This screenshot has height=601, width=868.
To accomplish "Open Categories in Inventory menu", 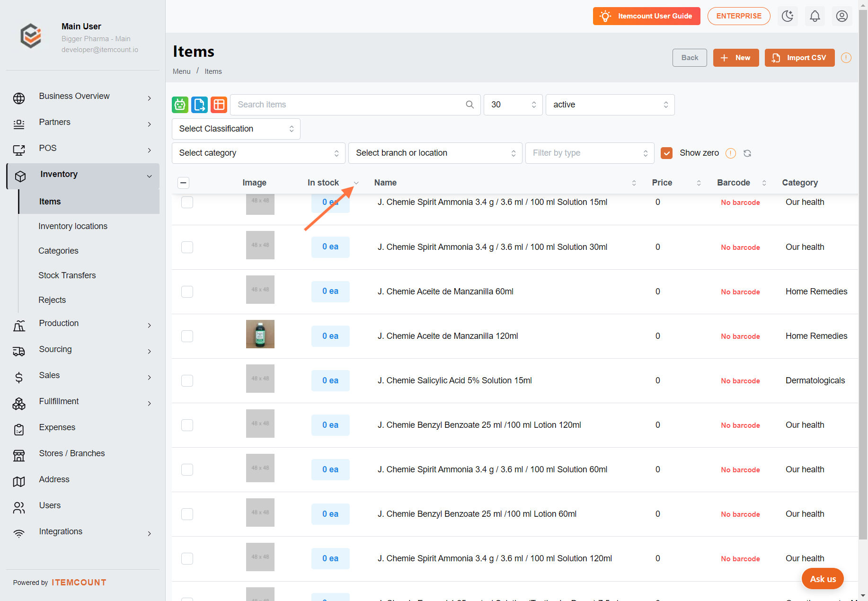I will [x=58, y=251].
